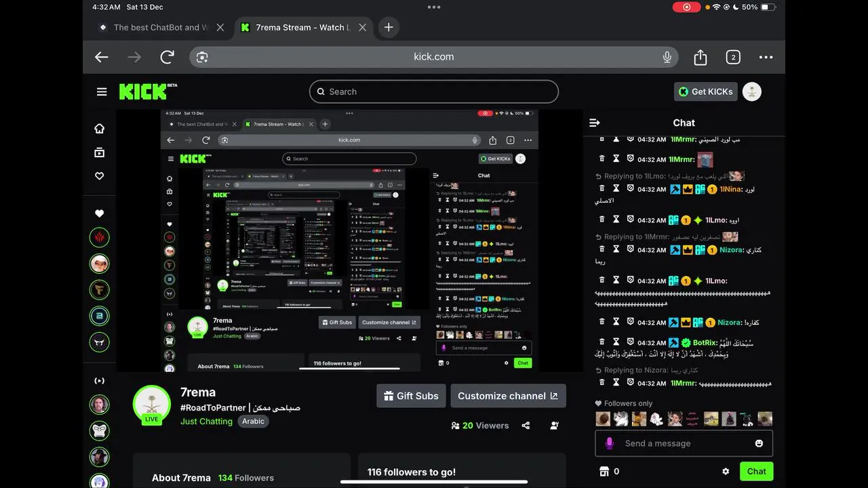Open chat settings gear
Screen dimensions: 868x488
[726, 471]
